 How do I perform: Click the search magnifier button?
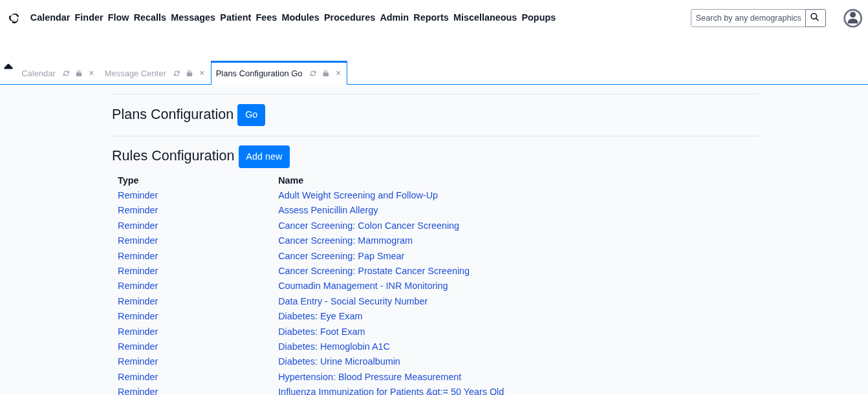click(815, 17)
